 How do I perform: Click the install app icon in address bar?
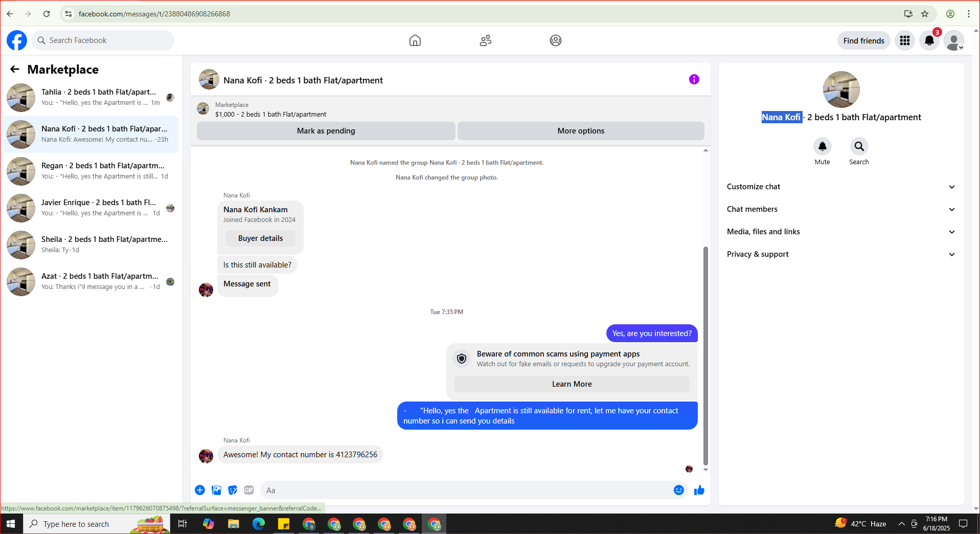coord(908,14)
